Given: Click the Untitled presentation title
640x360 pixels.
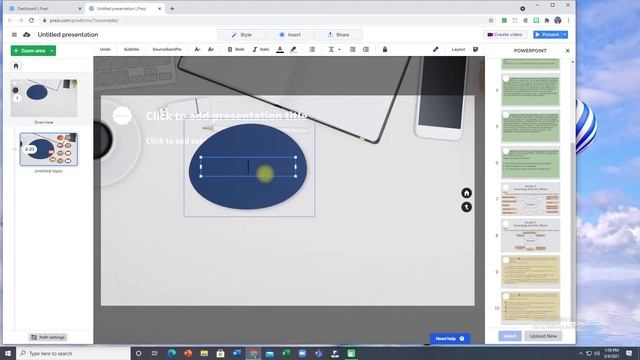Looking at the screenshot, I should click(68, 35).
